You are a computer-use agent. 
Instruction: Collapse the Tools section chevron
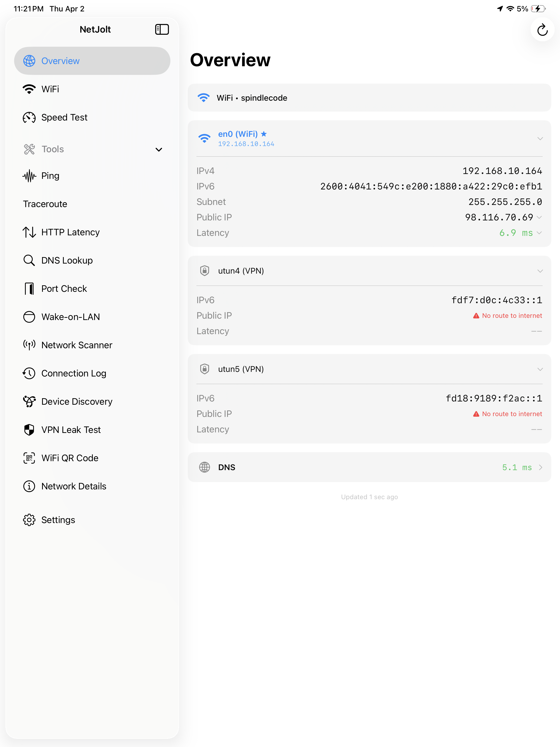click(159, 149)
